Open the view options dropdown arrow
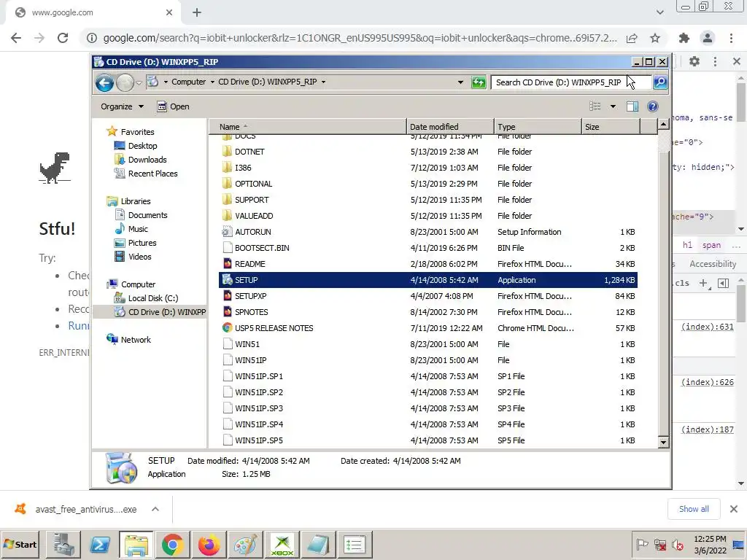Screen dimensions: 747x560 (613, 106)
